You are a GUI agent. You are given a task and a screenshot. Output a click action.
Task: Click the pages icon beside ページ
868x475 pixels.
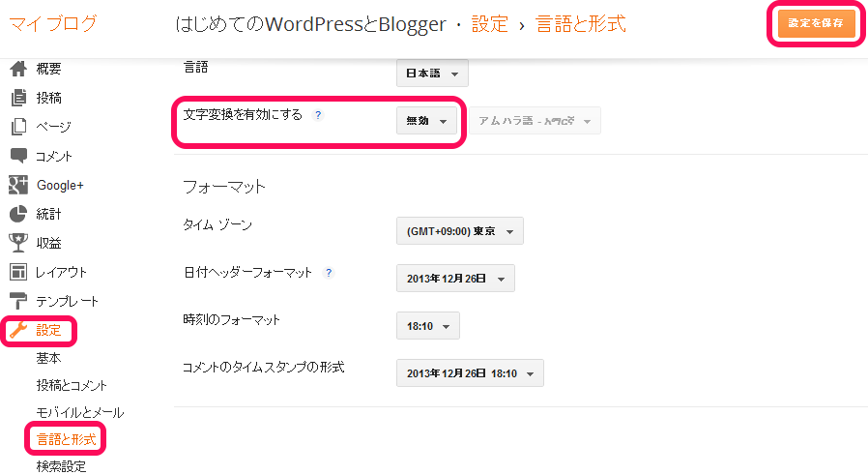click(18, 127)
